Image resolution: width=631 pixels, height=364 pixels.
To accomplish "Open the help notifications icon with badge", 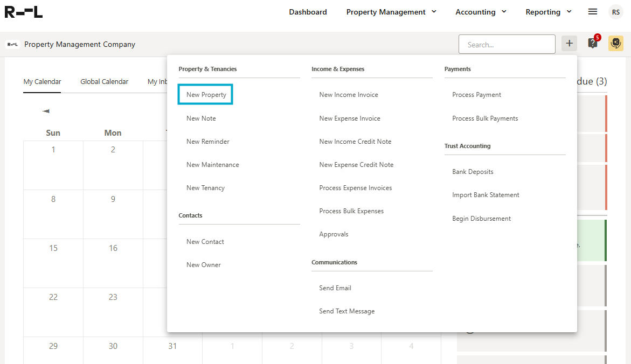I will [593, 44].
